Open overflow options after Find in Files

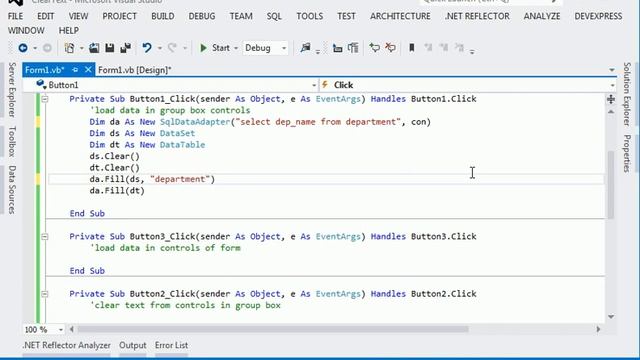318,51
